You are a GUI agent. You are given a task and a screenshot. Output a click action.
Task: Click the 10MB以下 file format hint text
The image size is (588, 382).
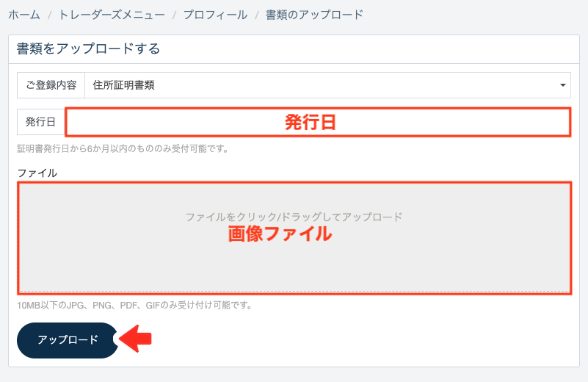pyautogui.click(x=135, y=305)
